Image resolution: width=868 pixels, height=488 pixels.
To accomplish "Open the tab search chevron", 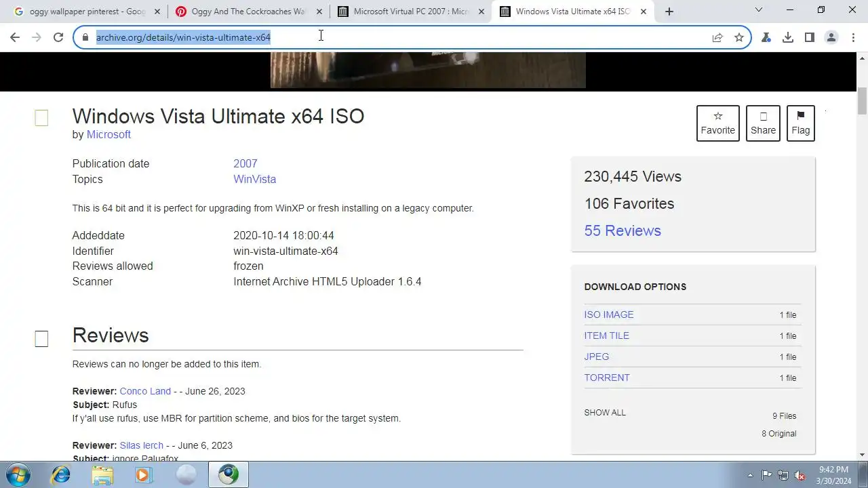I will pyautogui.click(x=759, y=10).
